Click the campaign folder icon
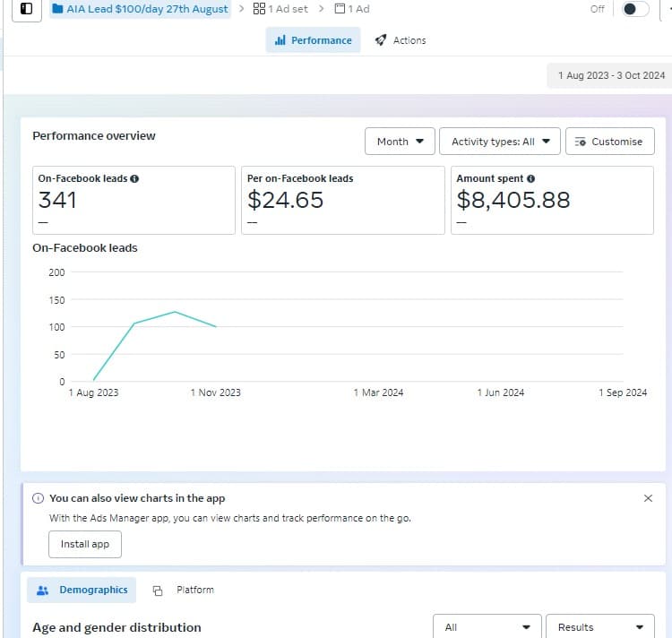This screenshot has height=638, width=672. pos(58,9)
